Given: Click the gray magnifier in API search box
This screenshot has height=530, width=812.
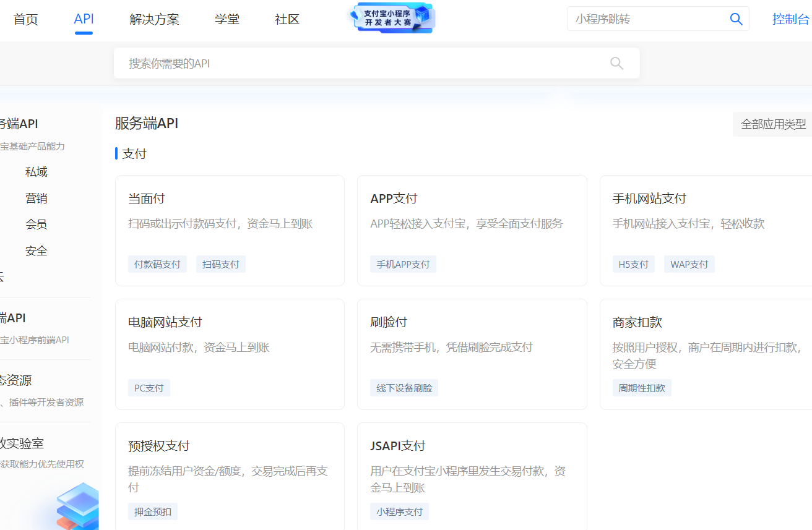Looking at the screenshot, I should [616, 63].
